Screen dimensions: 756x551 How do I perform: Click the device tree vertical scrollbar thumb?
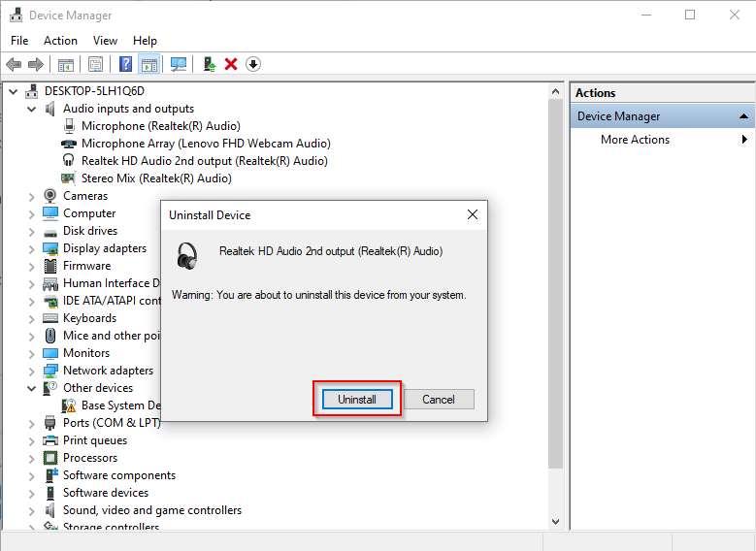(555, 283)
